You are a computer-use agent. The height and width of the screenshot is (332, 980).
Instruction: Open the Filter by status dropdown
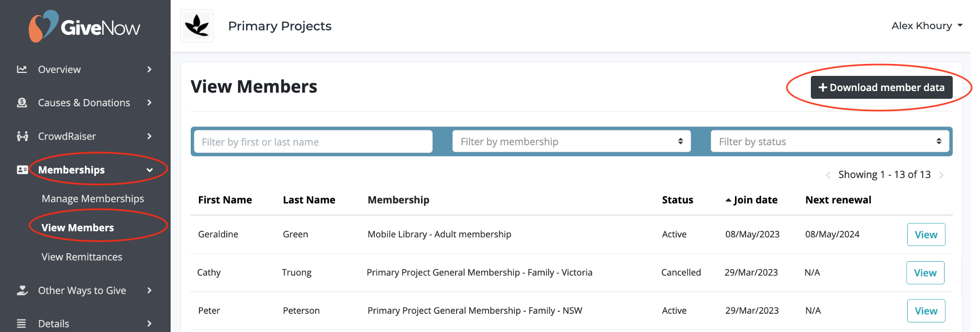pyautogui.click(x=830, y=141)
